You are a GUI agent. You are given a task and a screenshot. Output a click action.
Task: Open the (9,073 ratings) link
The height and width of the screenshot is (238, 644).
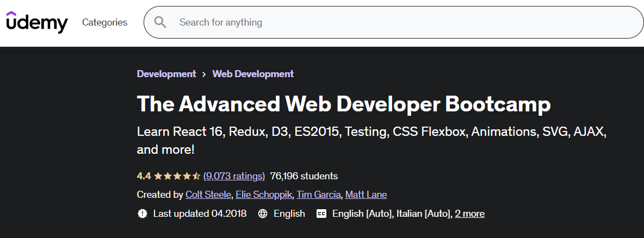(x=234, y=176)
